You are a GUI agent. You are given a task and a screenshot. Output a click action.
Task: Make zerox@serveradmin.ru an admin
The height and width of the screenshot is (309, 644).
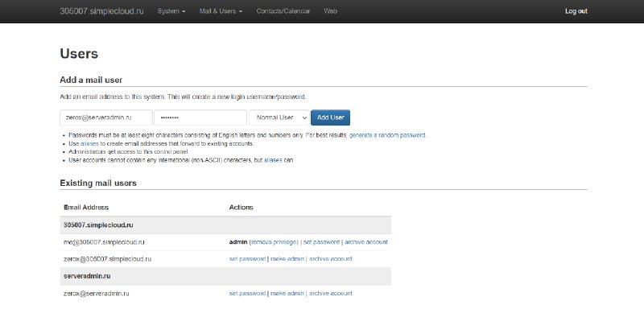tap(287, 294)
